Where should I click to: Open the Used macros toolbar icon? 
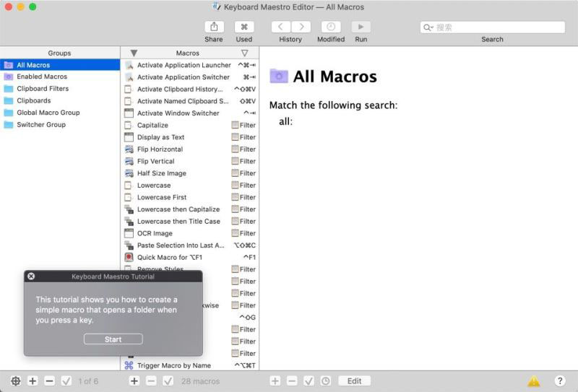click(244, 27)
